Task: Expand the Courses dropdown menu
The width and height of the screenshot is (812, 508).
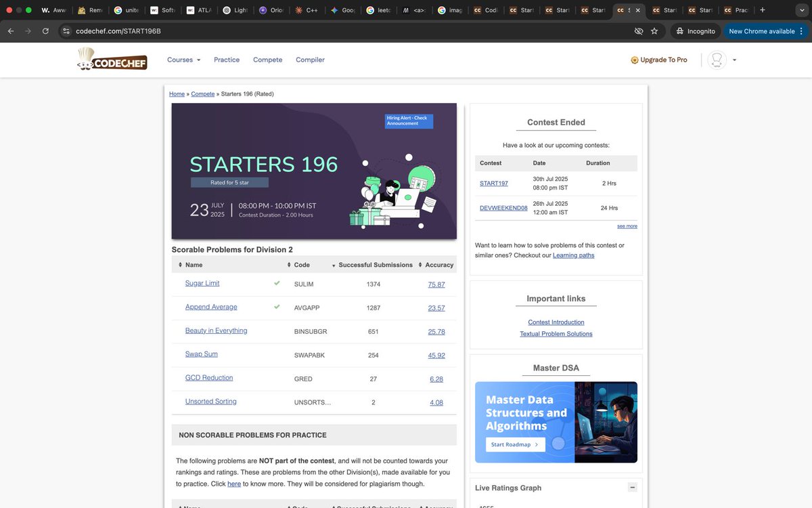Action: click(184, 60)
